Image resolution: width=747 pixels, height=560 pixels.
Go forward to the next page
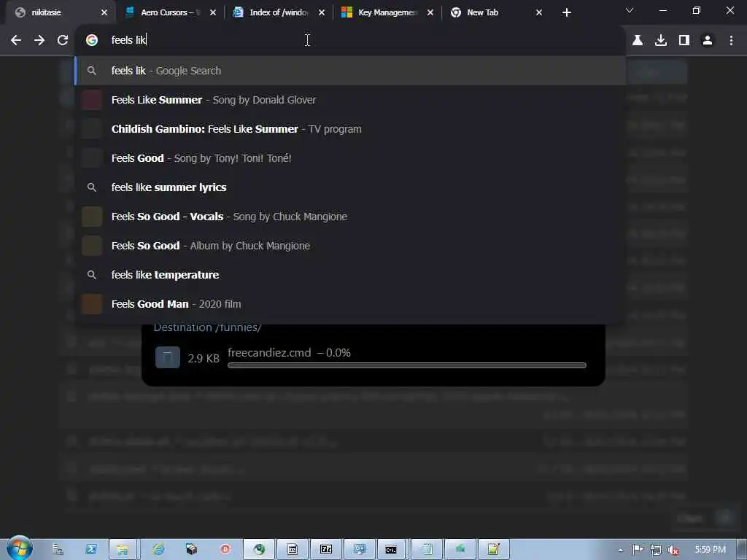coord(39,41)
